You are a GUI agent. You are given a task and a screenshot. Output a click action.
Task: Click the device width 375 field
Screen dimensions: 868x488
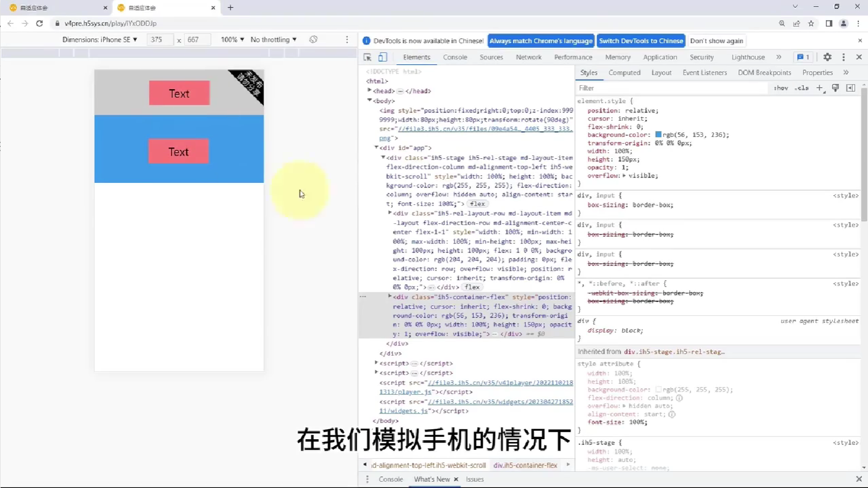[x=160, y=40]
